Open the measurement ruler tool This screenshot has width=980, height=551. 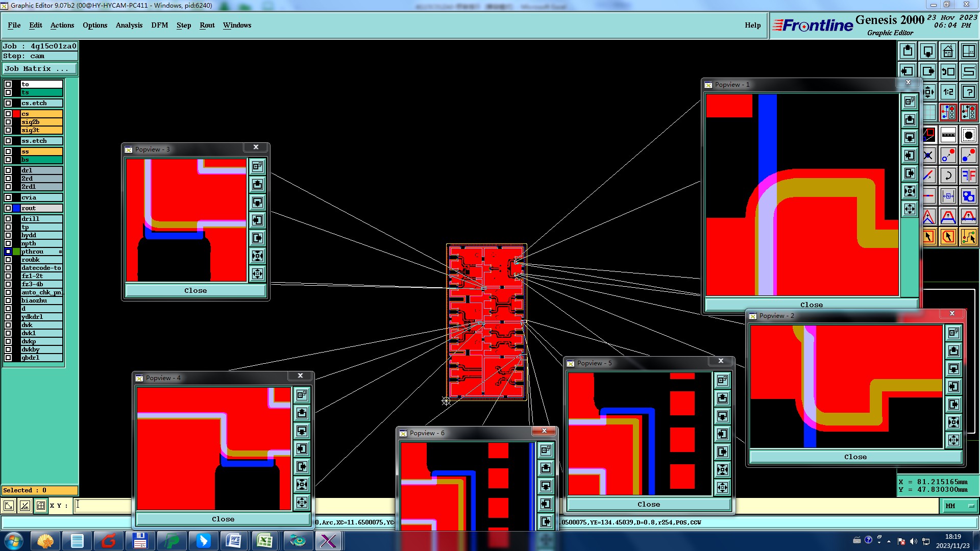(948, 135)
